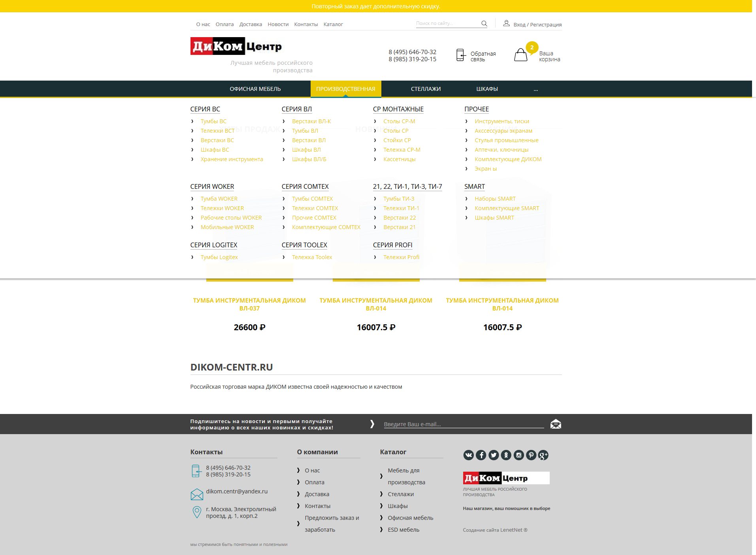Open Каталог in top navigation
This screenshot has width=756, height=555.
[333, 24]
